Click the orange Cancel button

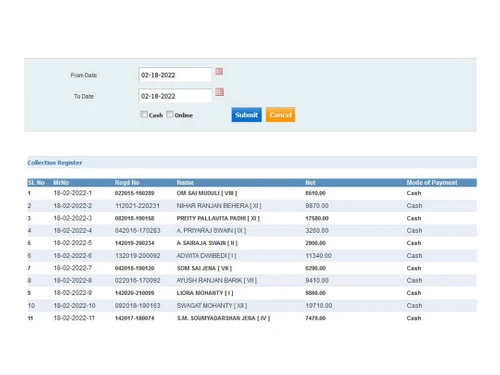[x=280, y=115]
